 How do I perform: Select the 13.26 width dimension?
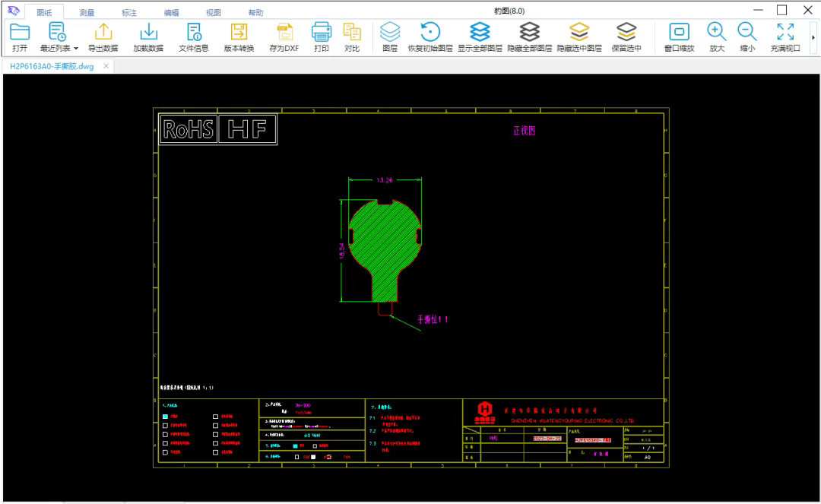click(x=385, y=180)
